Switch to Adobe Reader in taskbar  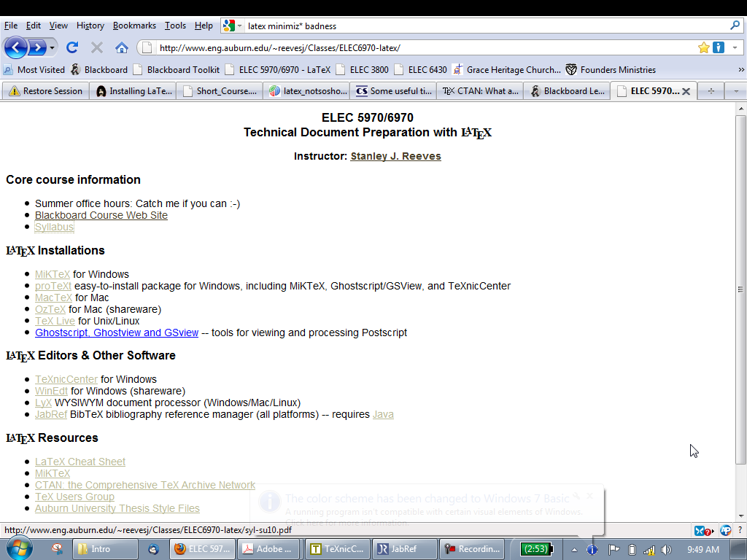tap(269, 549)
